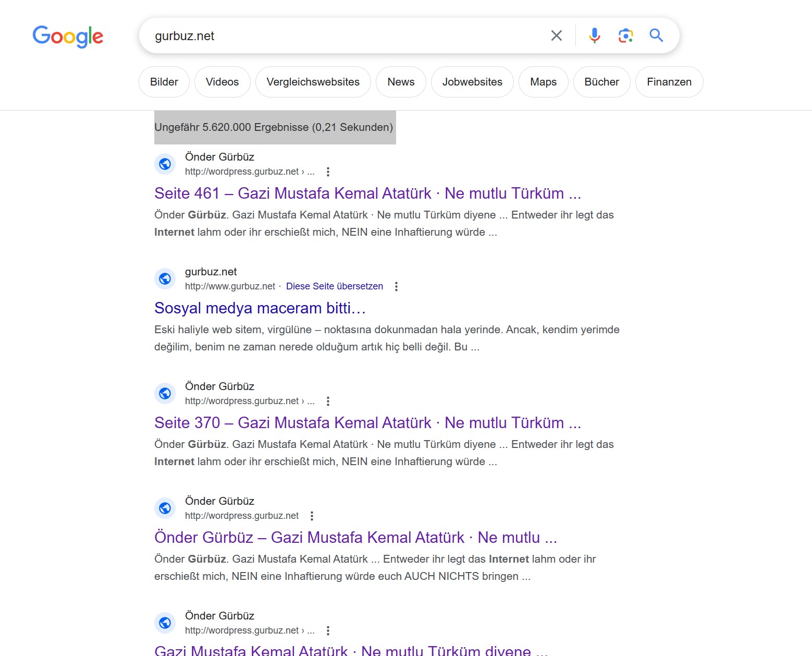The height and width of the screenshot is (656, 812).
Task: Click the Google logo
Action: [x=68, y=36]
